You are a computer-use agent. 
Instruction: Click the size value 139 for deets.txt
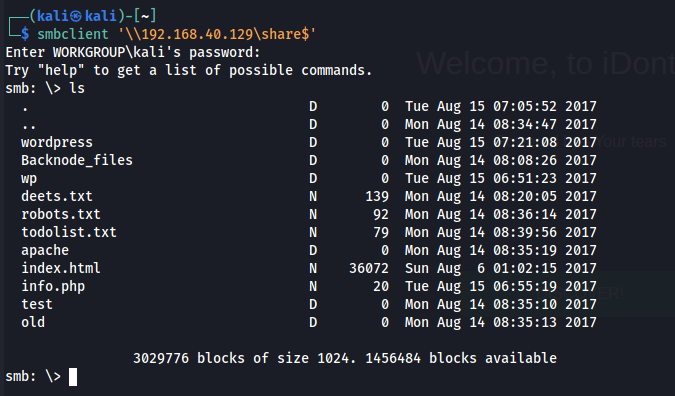377,196
